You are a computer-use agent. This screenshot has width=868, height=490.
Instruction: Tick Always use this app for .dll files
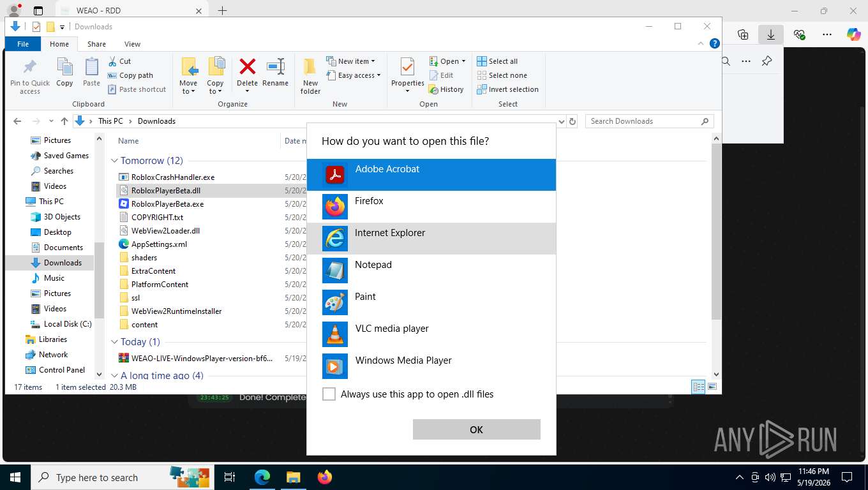coord(329,394)
